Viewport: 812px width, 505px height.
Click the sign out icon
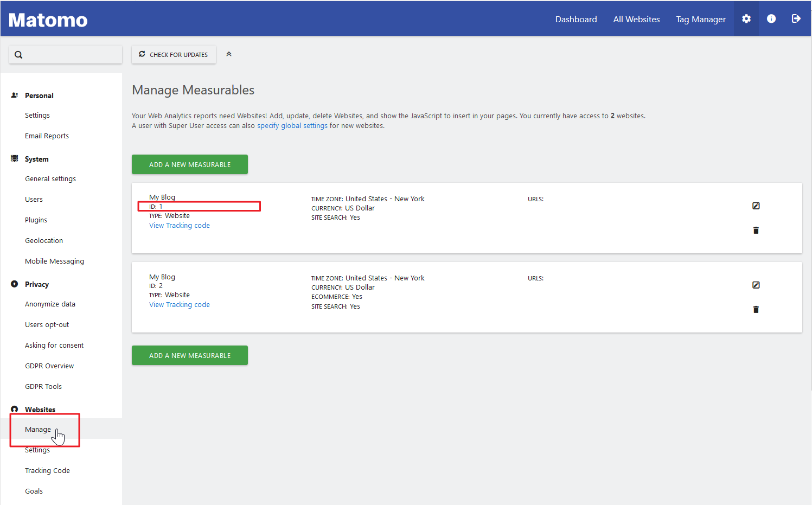[796, 19]
